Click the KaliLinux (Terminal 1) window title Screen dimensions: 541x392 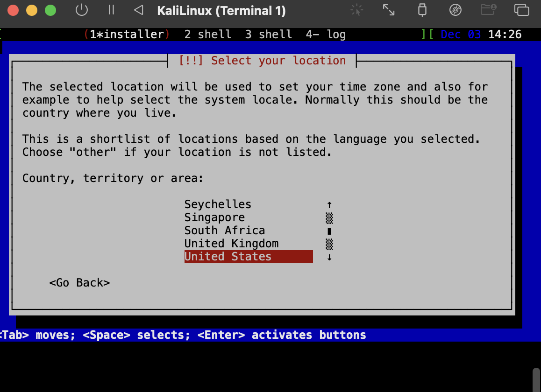point(221,11)
